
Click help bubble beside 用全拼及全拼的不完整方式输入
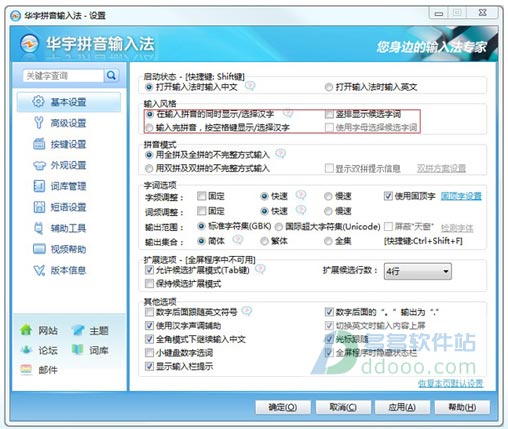click(280, 154)
